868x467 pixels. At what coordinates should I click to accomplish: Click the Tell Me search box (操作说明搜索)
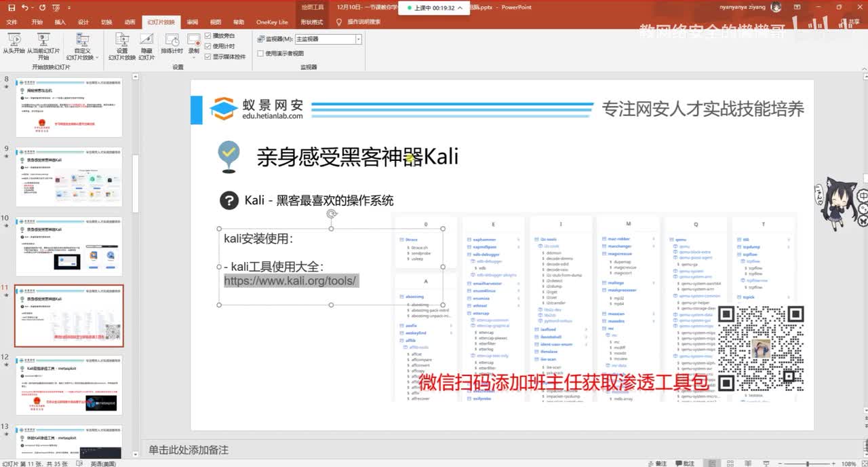click(364, 22)
